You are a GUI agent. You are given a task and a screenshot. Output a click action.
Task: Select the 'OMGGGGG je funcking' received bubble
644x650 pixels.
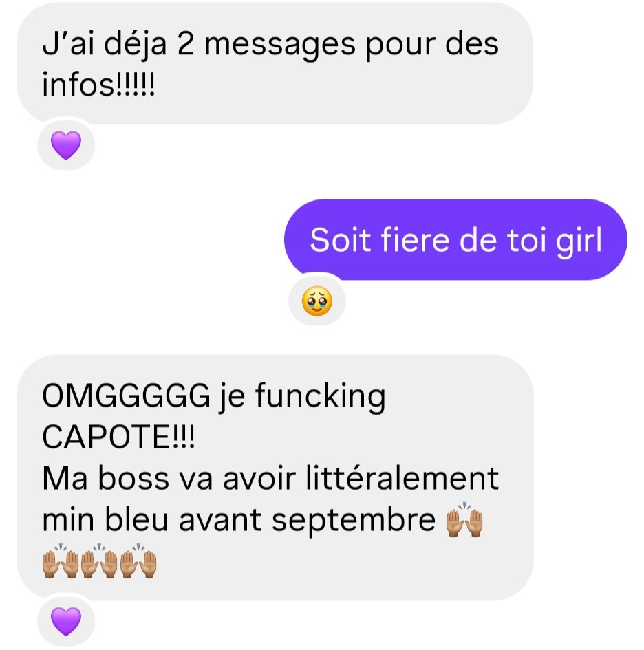point(275,477)
